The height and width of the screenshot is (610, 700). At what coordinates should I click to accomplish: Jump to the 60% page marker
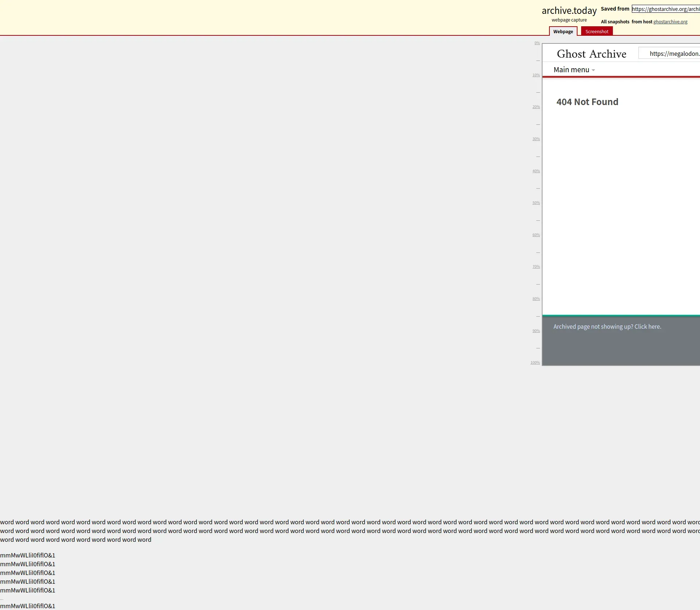click(x=536, y=235)
